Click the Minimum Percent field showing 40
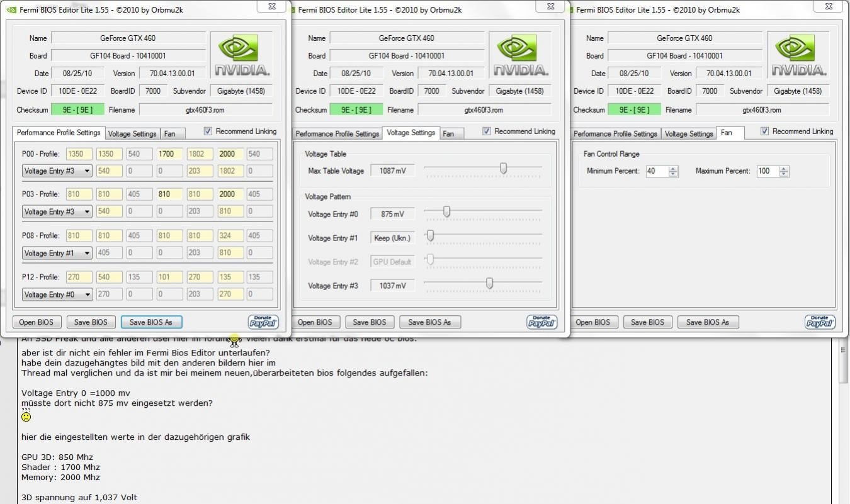The image size is (850, 504). tap(657, 171)
